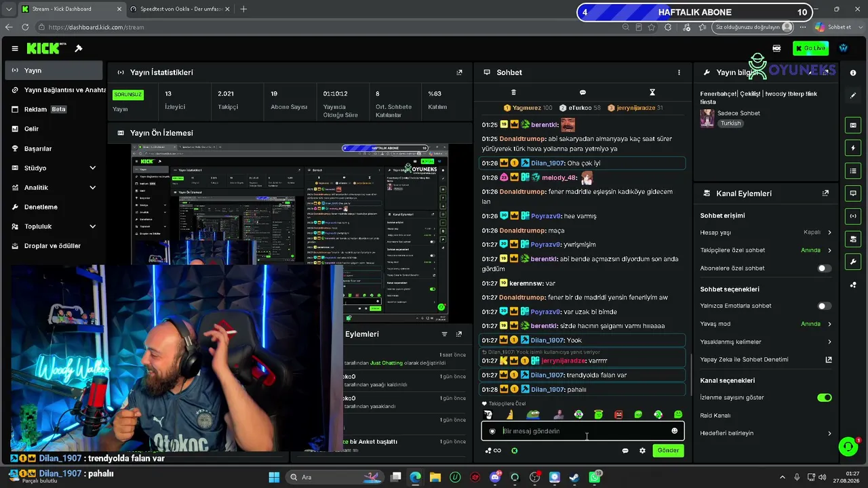
Task: Open chat settings gear below message box
Action: coord(642,451)
